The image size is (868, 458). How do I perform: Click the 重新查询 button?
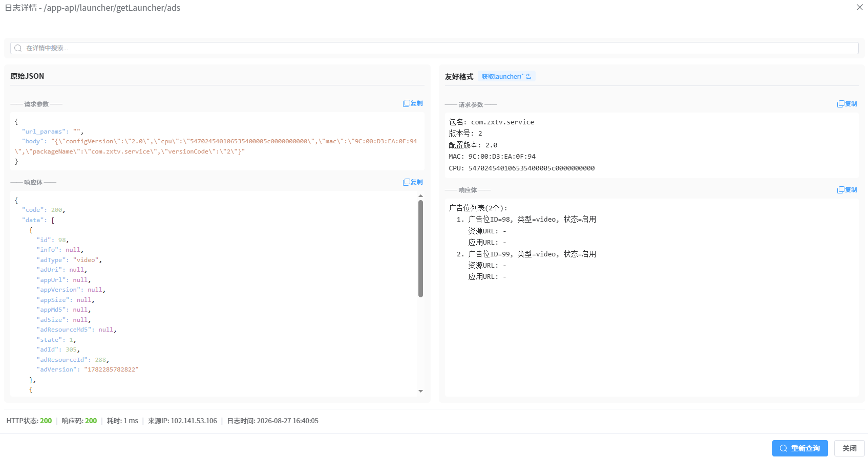click(800, 448)
